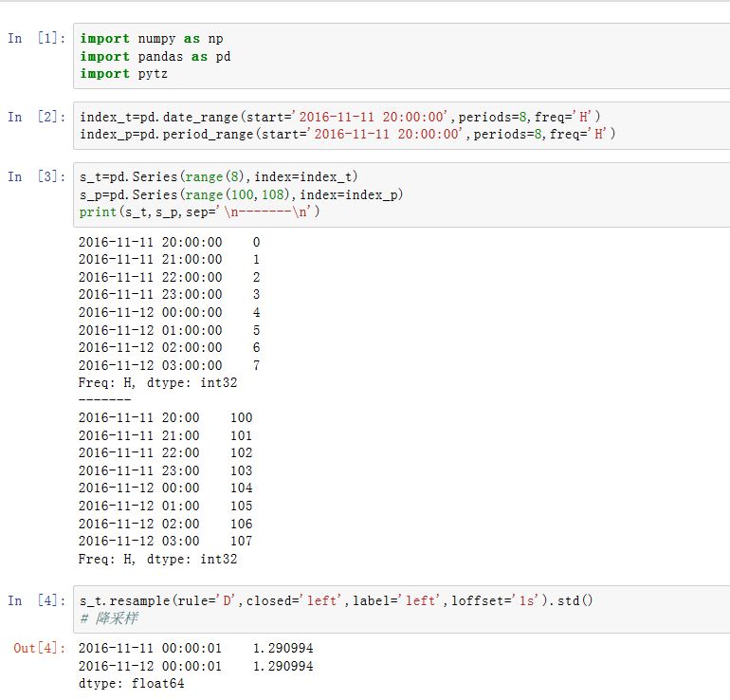Click output row '2016-11-12 03:00 107'
Viewport: 730px width, 700px height.
[165, 541]
